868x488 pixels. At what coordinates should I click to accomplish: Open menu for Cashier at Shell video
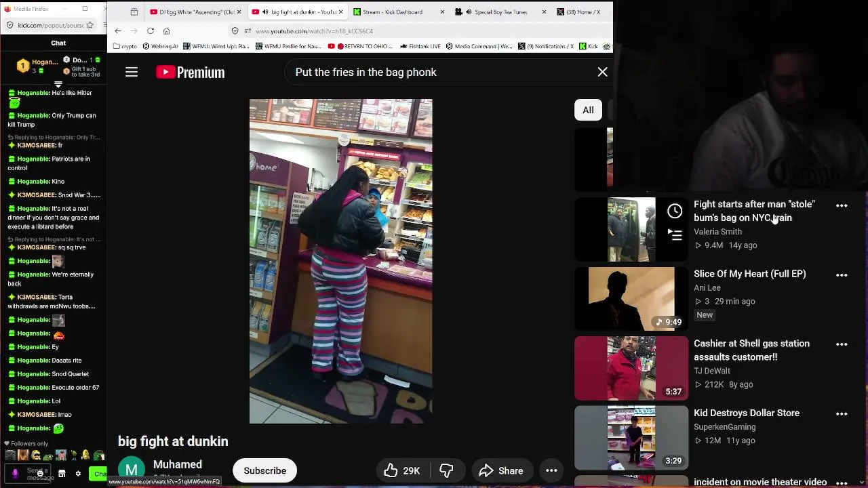(x=842, y=344)
